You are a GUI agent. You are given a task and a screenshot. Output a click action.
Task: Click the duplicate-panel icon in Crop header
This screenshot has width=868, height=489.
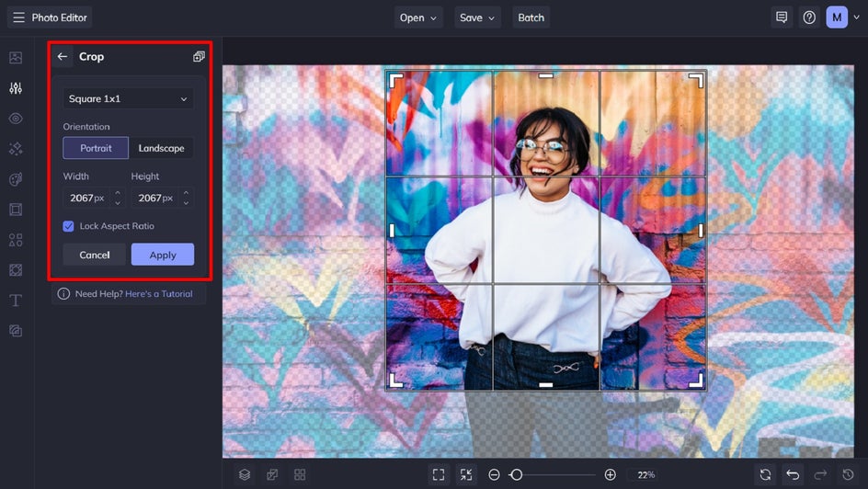pos(199,56)
